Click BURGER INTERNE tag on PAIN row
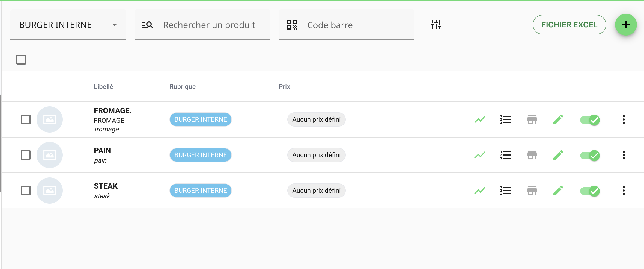Screen dimensions: 644x269 [201, 155]
